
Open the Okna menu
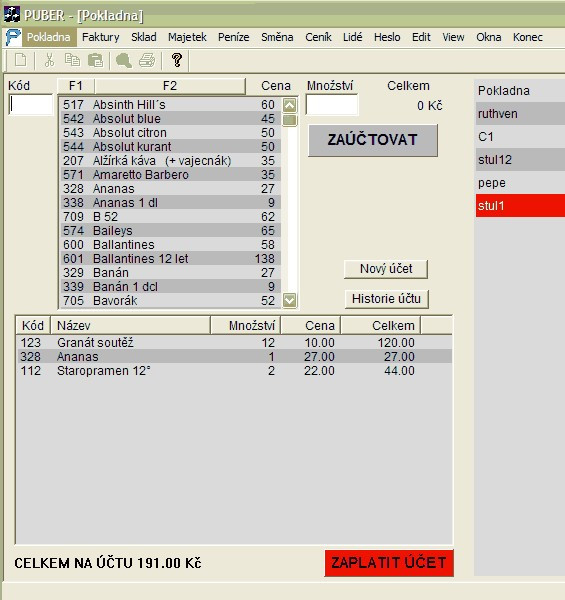[488, 37]
